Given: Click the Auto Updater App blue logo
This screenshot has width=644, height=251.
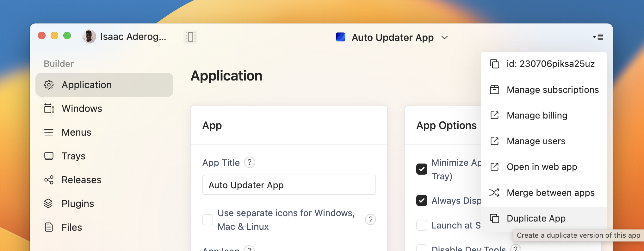Looking at the screenshot, I should 340,37.
